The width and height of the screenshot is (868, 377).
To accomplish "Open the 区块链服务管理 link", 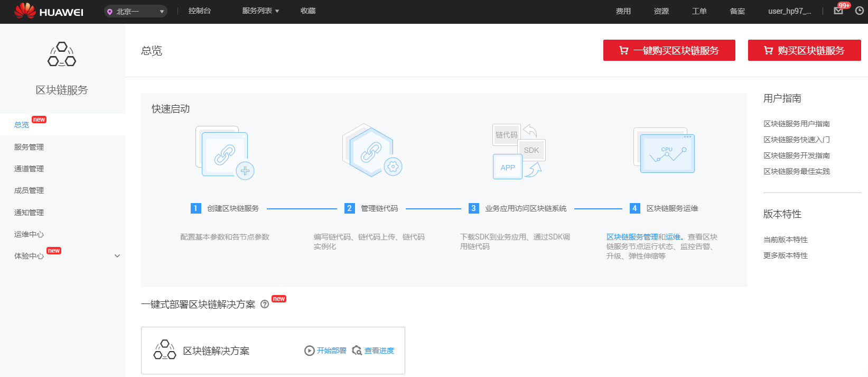I will 632,237.
